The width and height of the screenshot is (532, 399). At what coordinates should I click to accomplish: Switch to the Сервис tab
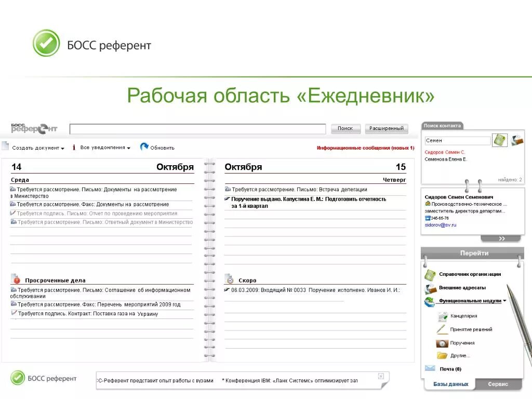pos(498,384)
